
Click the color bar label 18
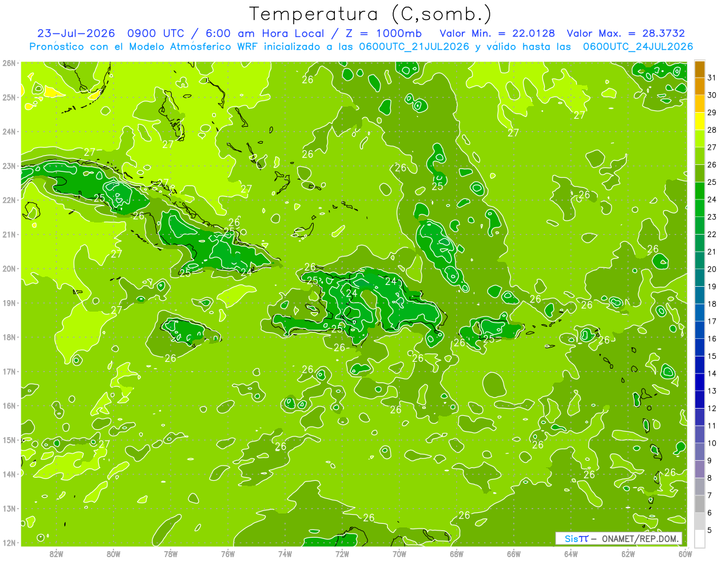[712, 304]
